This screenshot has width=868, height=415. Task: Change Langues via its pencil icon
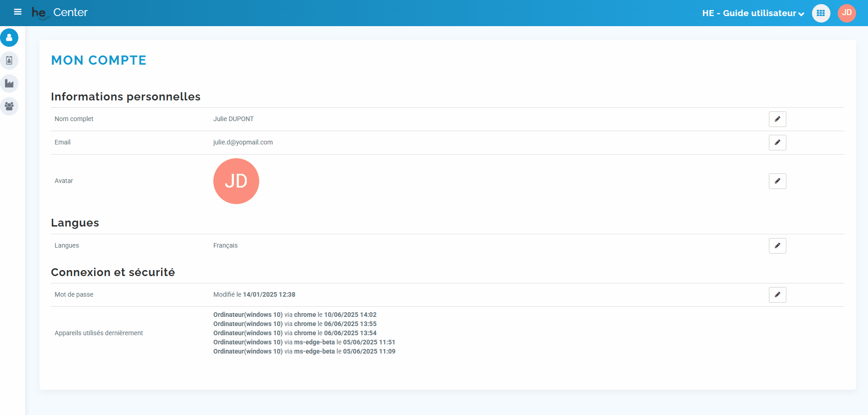pos(777,246)
